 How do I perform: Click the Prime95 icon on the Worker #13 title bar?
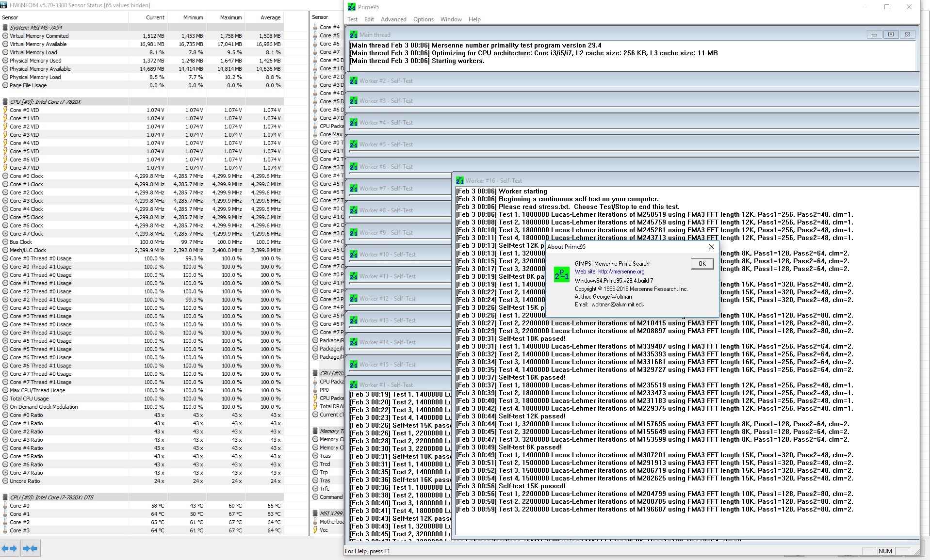point(354,320)
